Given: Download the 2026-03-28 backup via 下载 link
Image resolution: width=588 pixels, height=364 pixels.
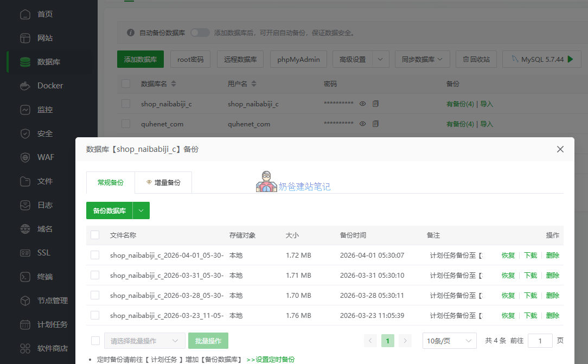Looking at the screenshot, I should [530, 295].
